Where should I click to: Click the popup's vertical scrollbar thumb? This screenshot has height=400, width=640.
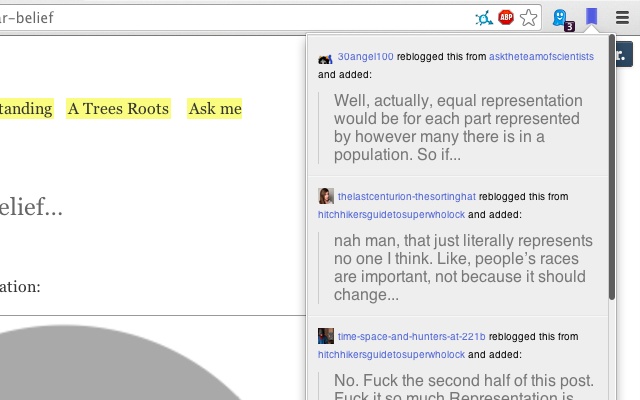click(611, 167)
